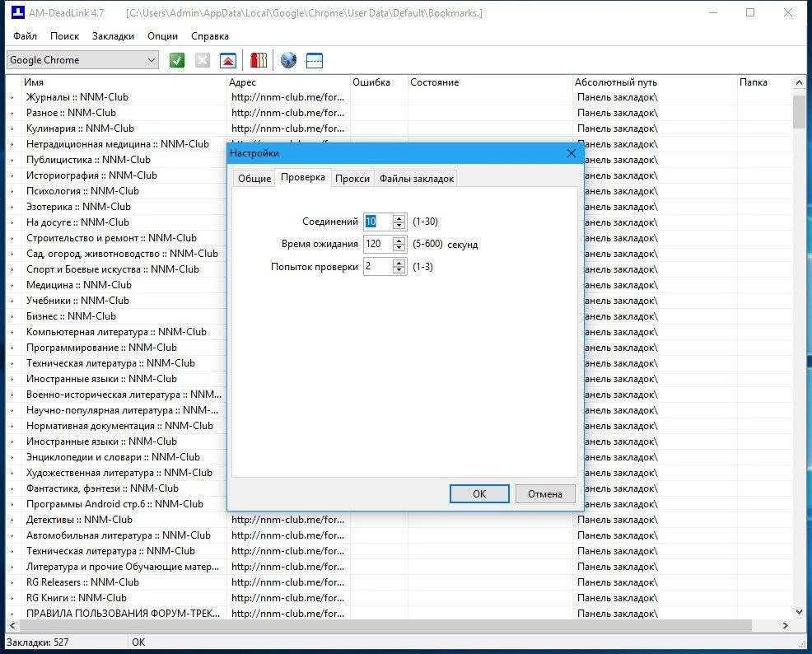812x654 pixels.
Task: Click the red up-arrows sort toolbar icon
Action: tap(228, 60)
